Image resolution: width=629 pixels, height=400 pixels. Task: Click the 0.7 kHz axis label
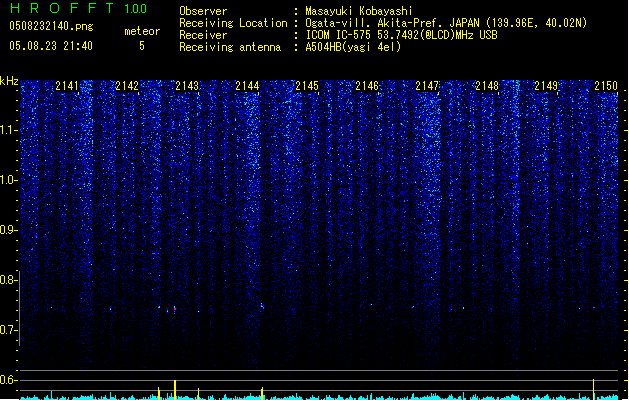click(9, 330)
